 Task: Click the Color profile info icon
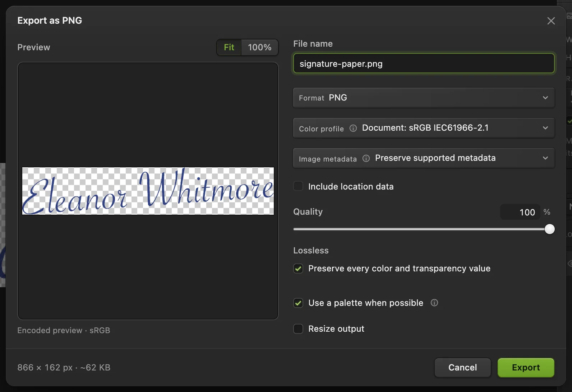pyautogui.click(x=353, y=128)
